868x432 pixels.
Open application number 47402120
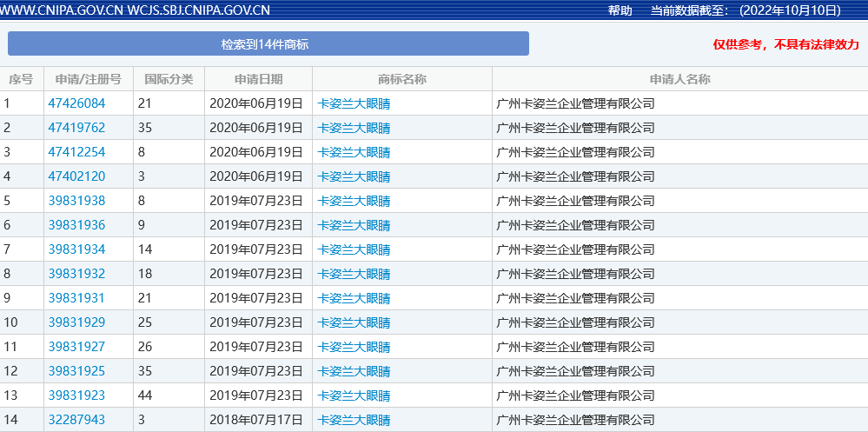point(76,176)
